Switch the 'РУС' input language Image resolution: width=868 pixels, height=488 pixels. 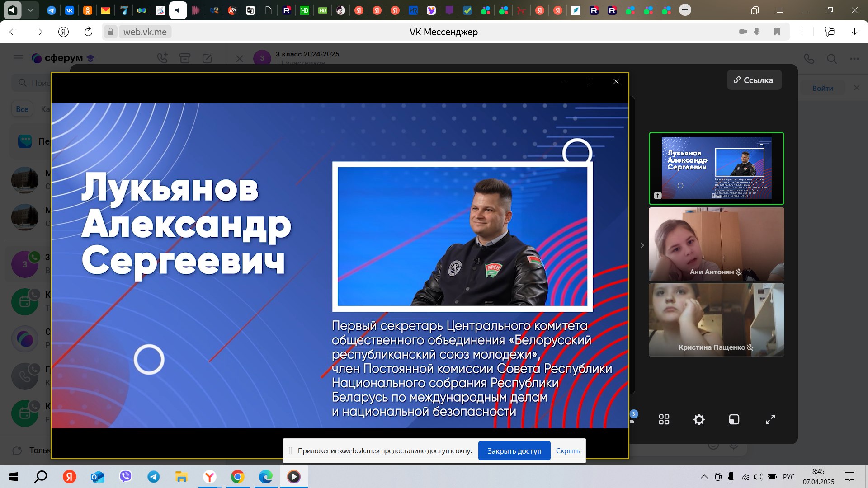tap(788, 477)
